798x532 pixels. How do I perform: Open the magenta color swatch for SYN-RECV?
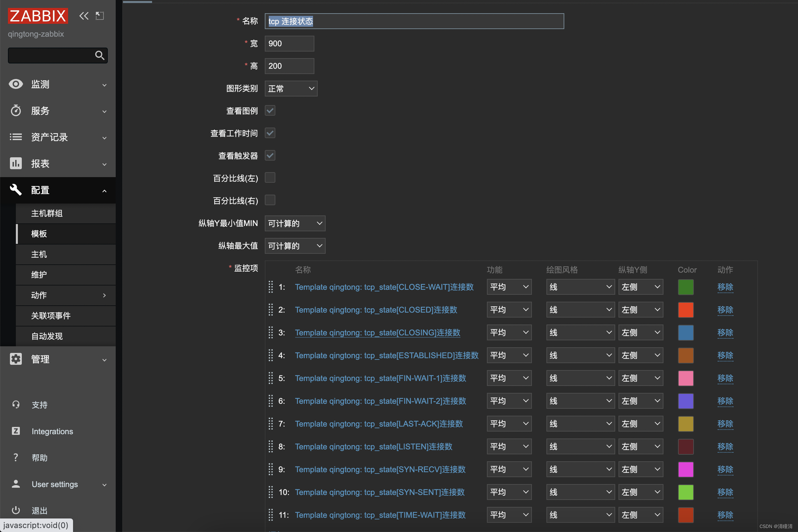[686, 469]
